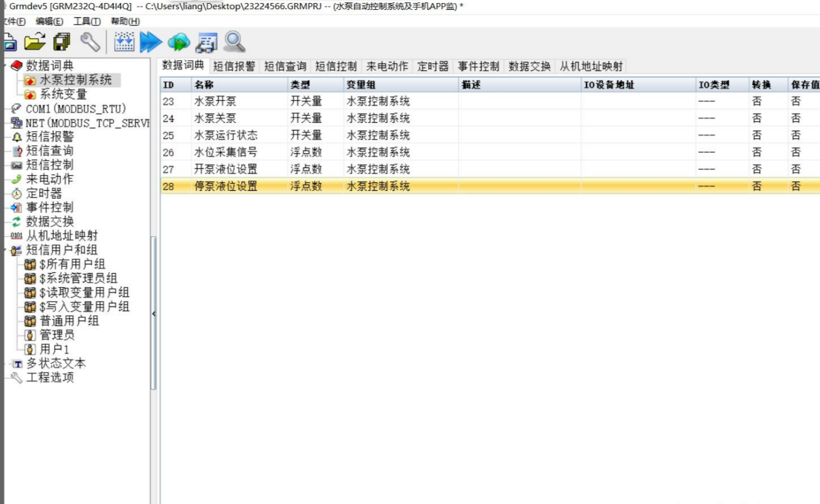This screenshot has width=820, height=504.
Task: Click the Cmd icon beside 短信控制 in tree
Action: pos(17,165)
